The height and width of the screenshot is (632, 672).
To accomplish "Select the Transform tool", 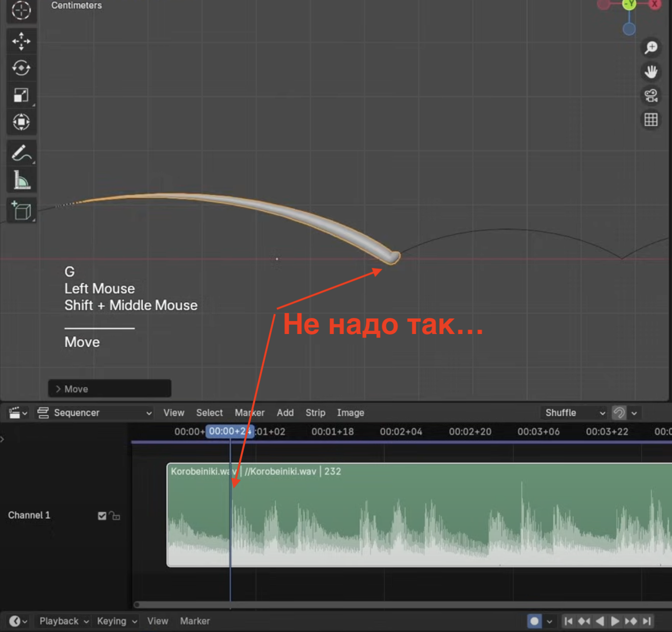I will [x=21, y=122].
